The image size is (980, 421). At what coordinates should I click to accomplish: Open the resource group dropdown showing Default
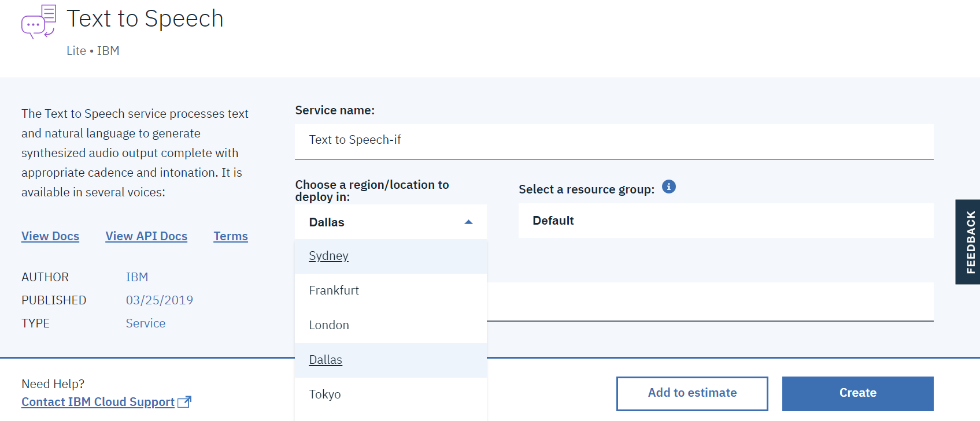(x=725, y=221)
